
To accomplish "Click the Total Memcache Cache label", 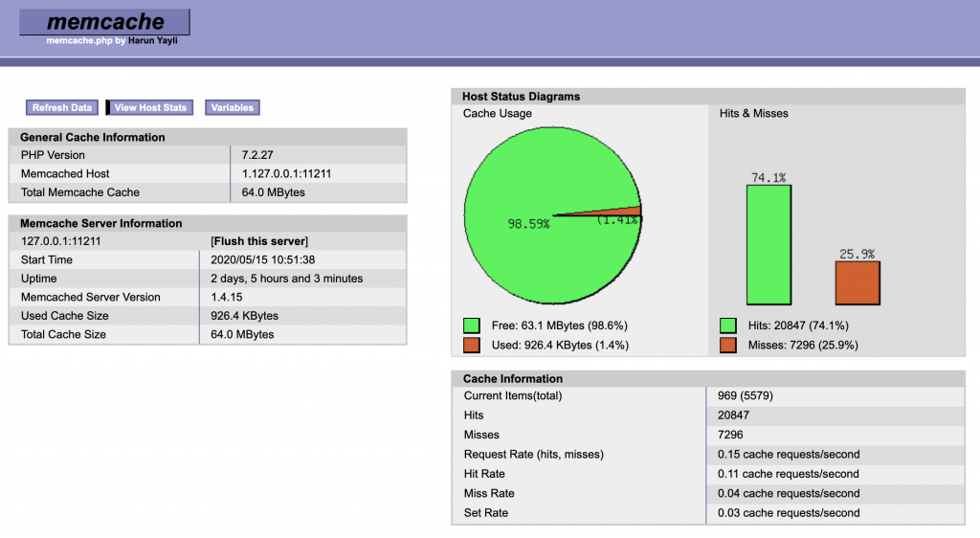I will [80, 192].
